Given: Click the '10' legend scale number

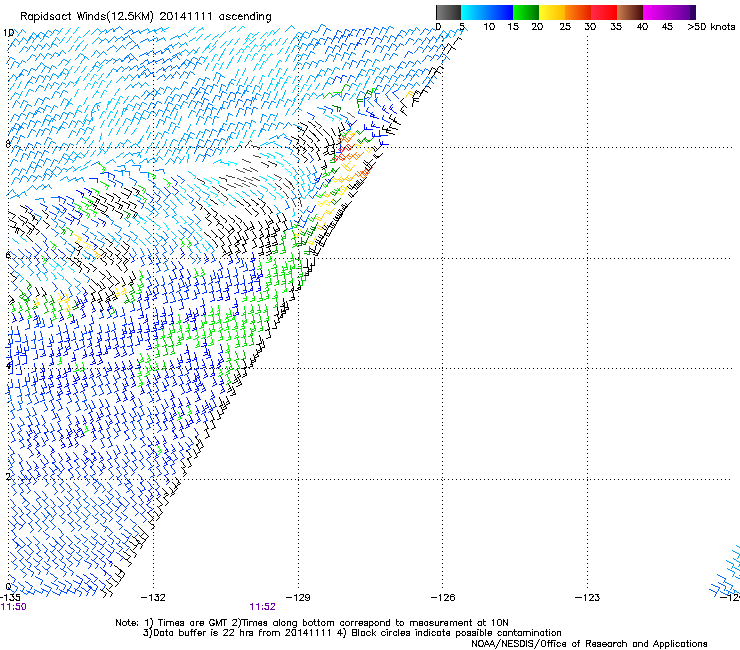Looking at the screenshot, I should (489, 27).
